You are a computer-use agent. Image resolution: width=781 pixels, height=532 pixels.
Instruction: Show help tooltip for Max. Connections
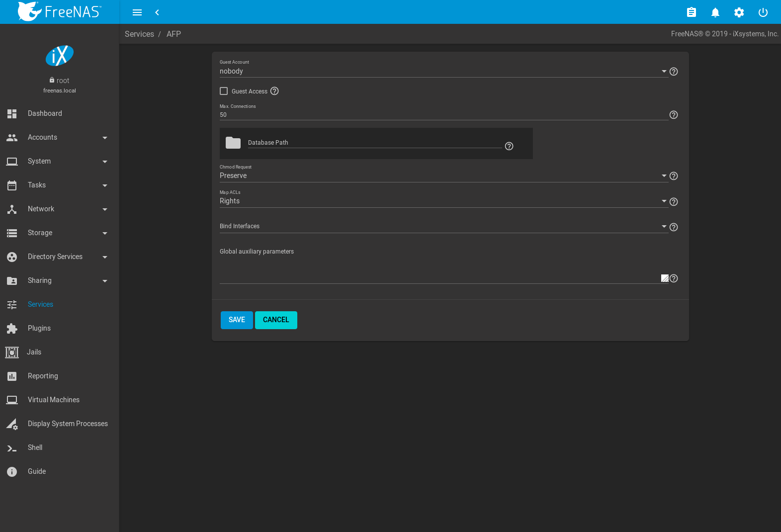click(674, 115)
